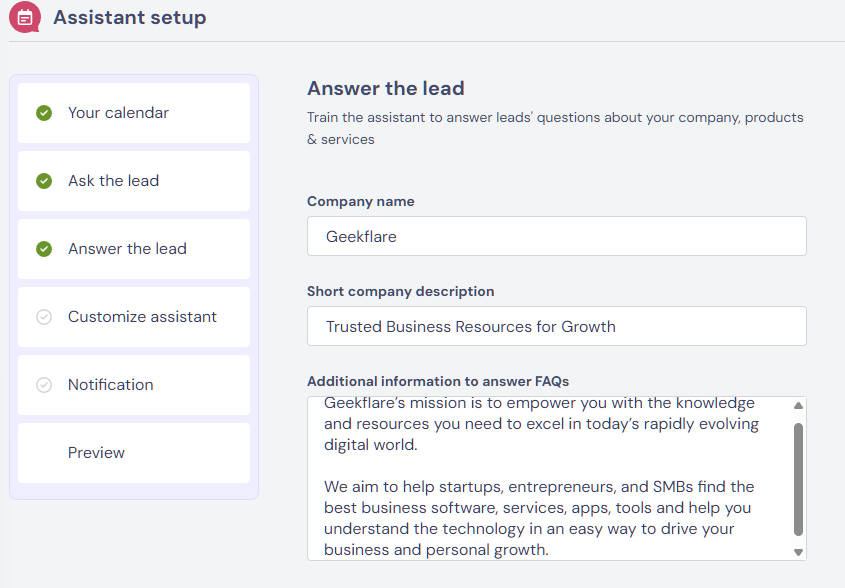This screenshot has height=588, width=845.
Task: Click the green checkmark beside Answer the lead
Action: [x=44, y=249]
